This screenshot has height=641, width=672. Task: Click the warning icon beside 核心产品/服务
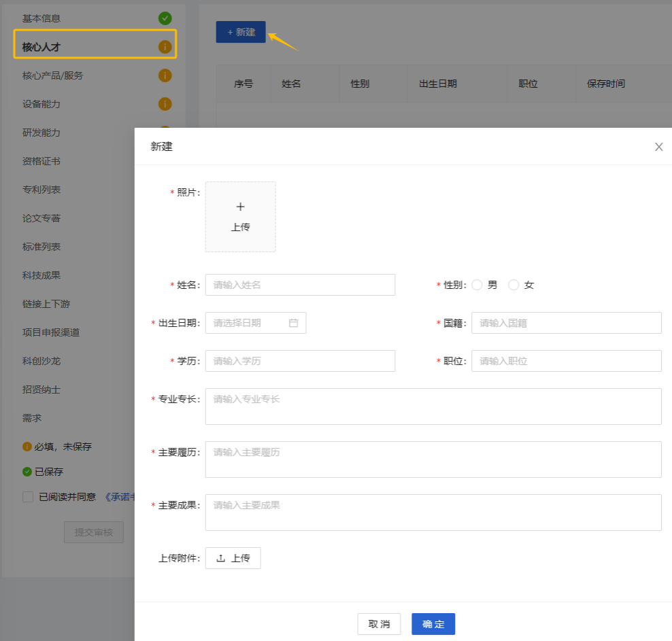(x=165, y=75)
